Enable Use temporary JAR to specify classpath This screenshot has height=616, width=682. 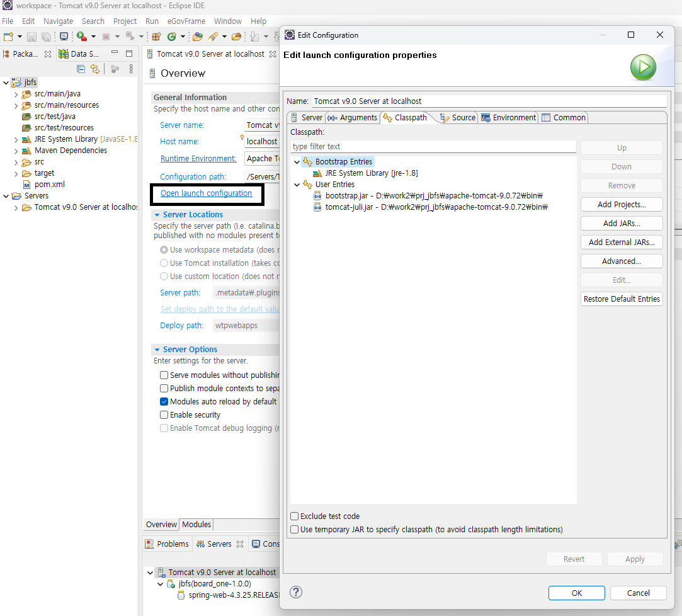(x=295, y=530)
